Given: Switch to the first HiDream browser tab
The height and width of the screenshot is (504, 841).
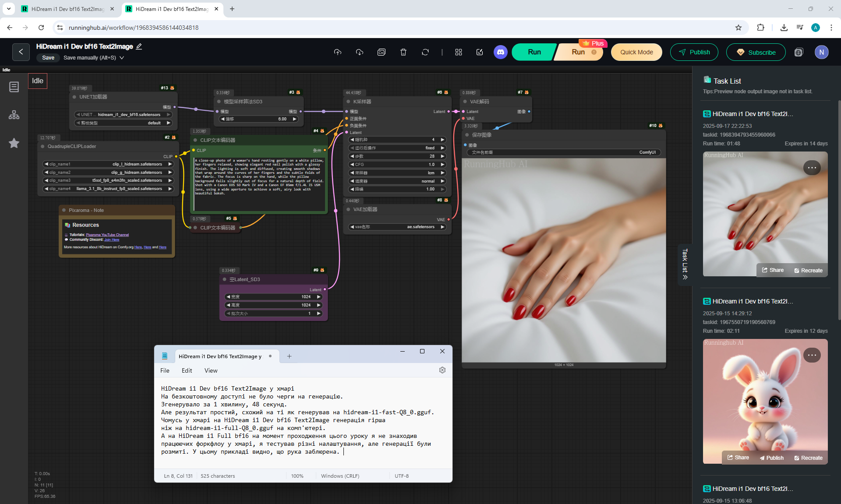Looking at the screenshot, I should [x=68, y=9].
